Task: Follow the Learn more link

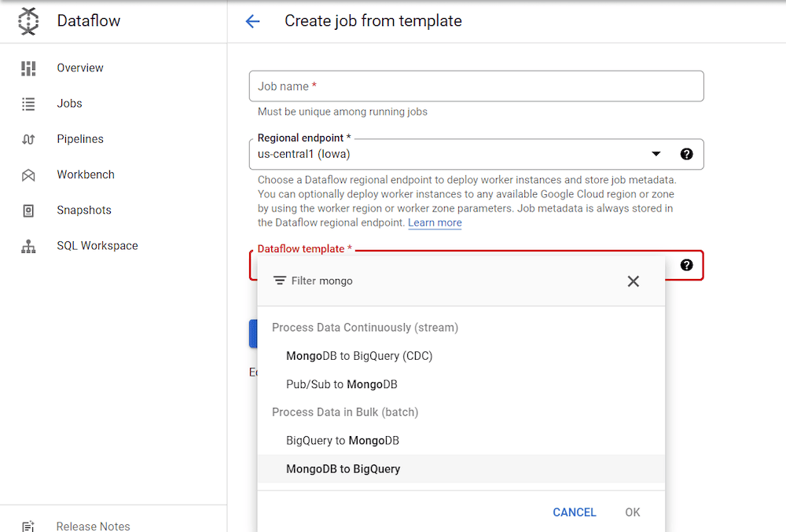Action: point(434,222)
